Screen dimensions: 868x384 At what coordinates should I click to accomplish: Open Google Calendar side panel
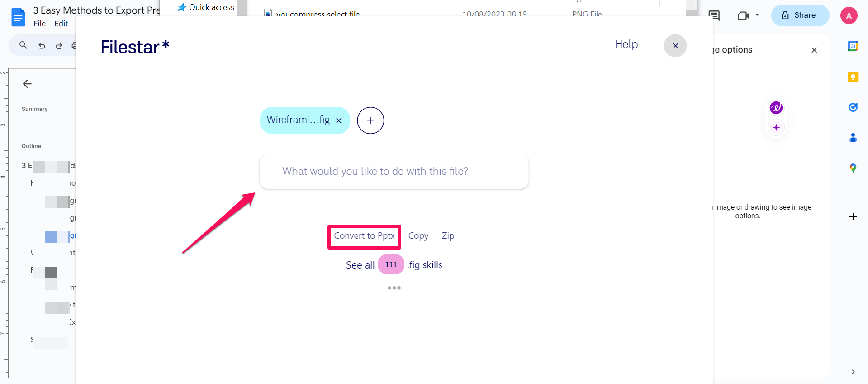click(x=853, y=46)
